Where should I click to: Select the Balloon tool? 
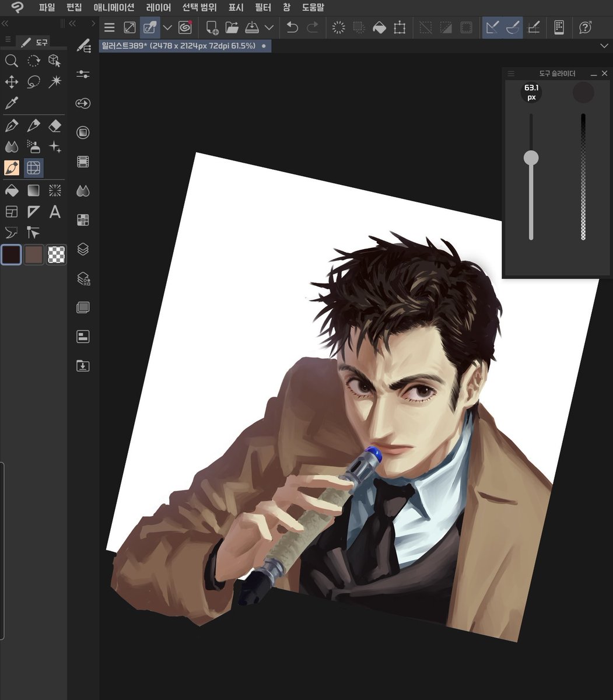(x=12, y=233)
